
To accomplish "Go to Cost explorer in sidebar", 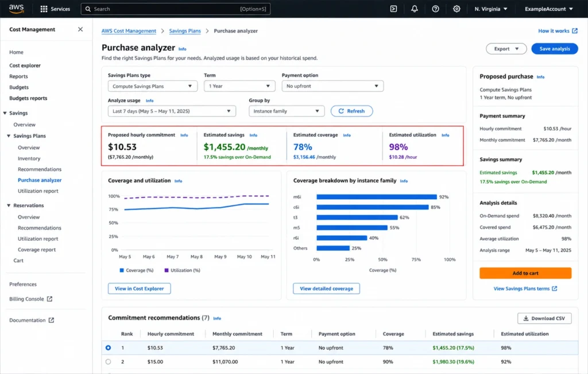I will [25, 65].
